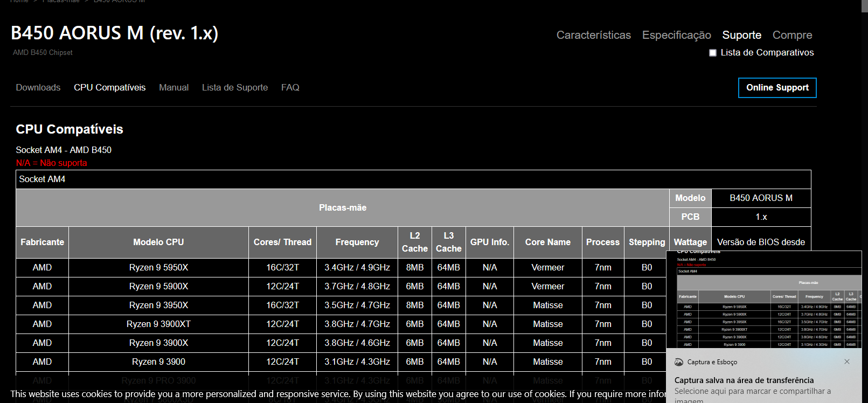Click Vermeer core name in the 5950X row

(548, 268)
